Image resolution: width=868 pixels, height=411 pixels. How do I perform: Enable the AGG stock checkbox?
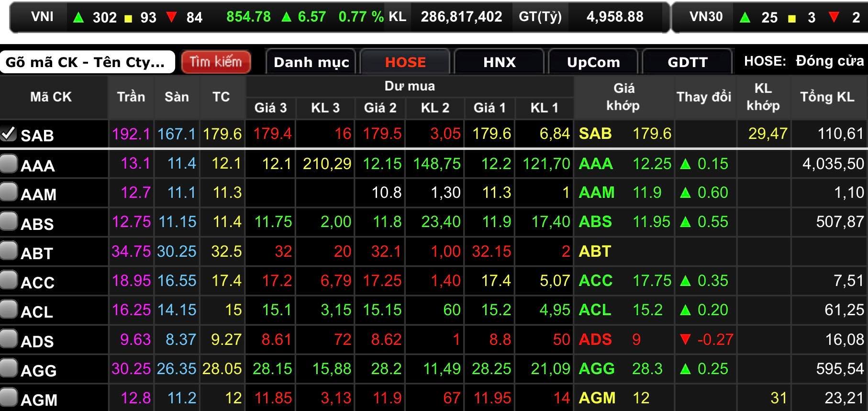[x=9, y=368]
